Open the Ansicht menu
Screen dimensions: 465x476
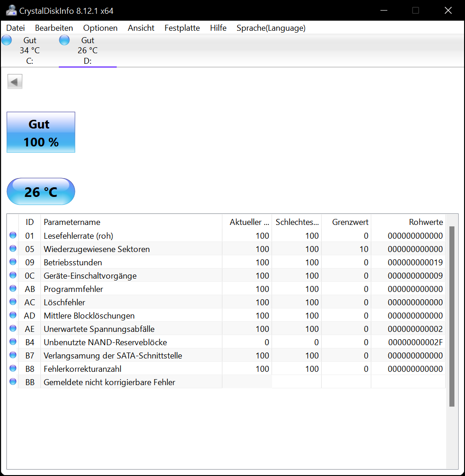pos(141,28)
